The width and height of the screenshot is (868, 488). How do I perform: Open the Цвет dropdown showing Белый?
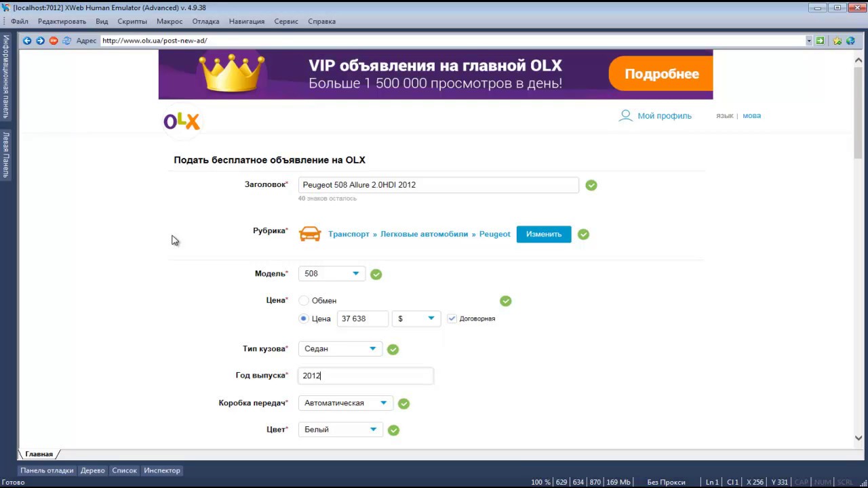coord(340,430)
